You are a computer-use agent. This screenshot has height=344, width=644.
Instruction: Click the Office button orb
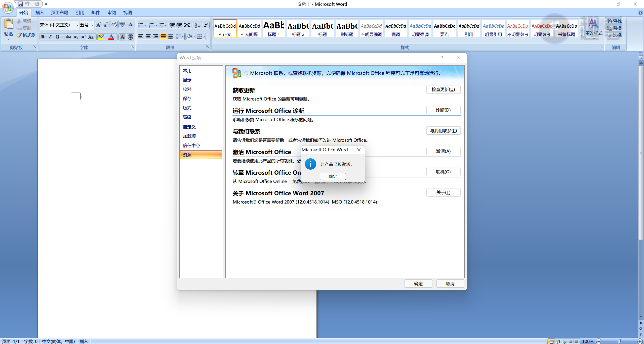[x=8, y=8]
